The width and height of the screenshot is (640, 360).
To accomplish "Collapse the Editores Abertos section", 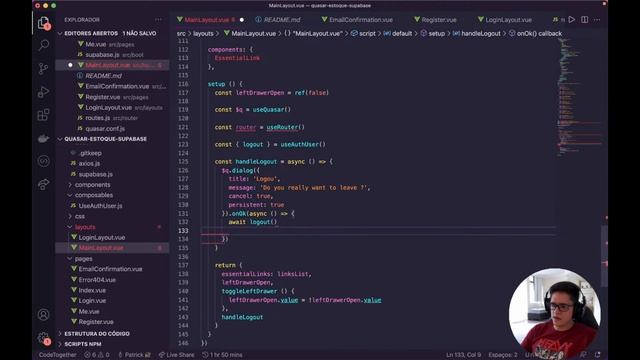I will pyautogui.click(x=110, y=33).
